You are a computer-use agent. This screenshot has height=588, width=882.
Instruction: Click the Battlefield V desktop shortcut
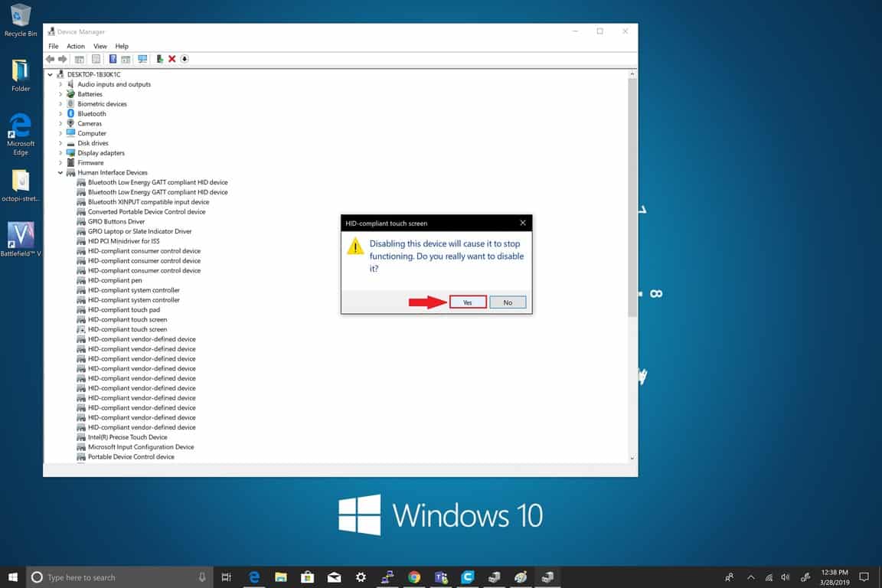(x=21, y=239)
